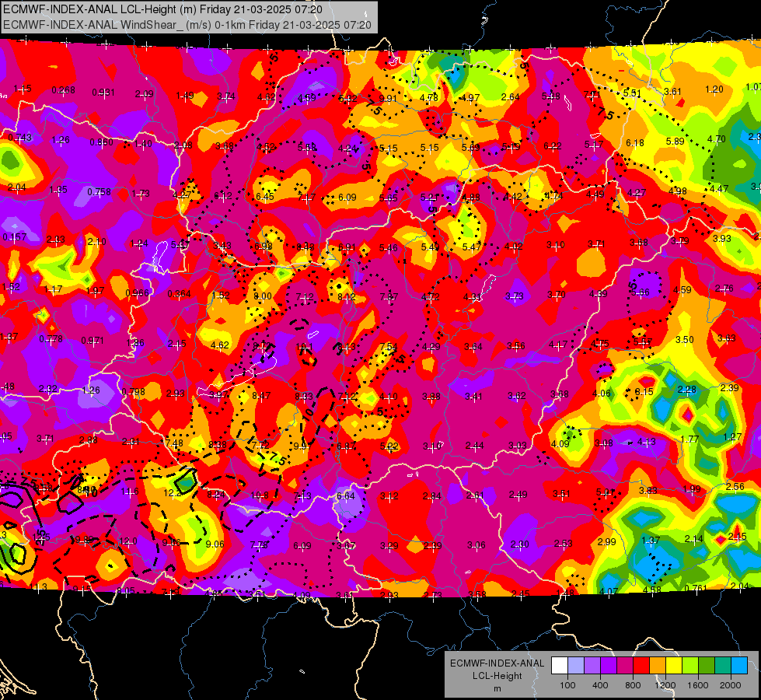The height and width of the screenshot is (700, 761).
Task: Click the legend tick label '1600'
Action: tap(697, 685)
